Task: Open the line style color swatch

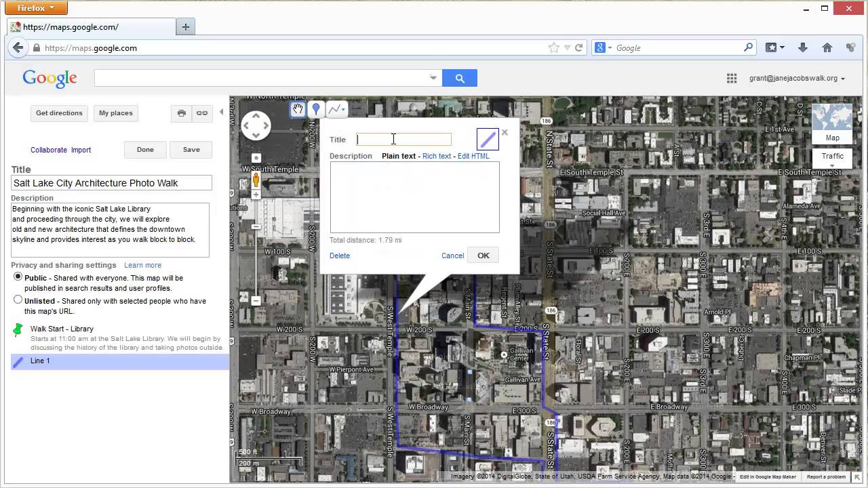Action: pos(488,139)
